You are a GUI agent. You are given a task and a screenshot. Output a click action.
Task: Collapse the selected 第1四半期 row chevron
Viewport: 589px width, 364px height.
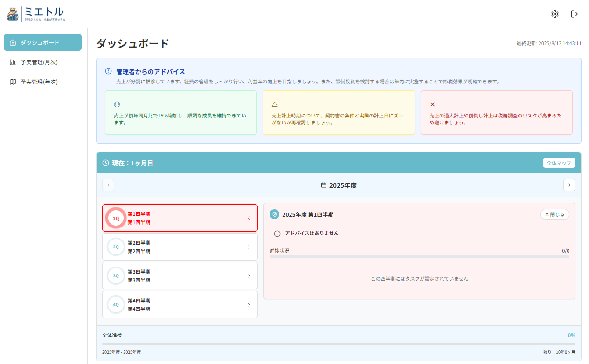click(249, 218)
